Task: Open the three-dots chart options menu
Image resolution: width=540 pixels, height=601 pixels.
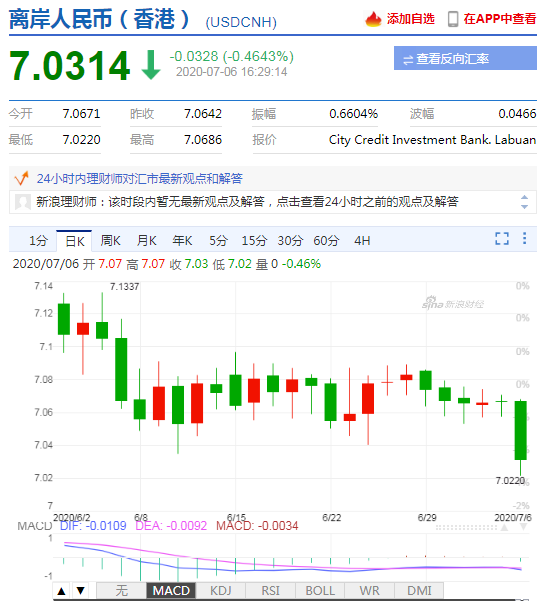Action: tap(524, 238)
